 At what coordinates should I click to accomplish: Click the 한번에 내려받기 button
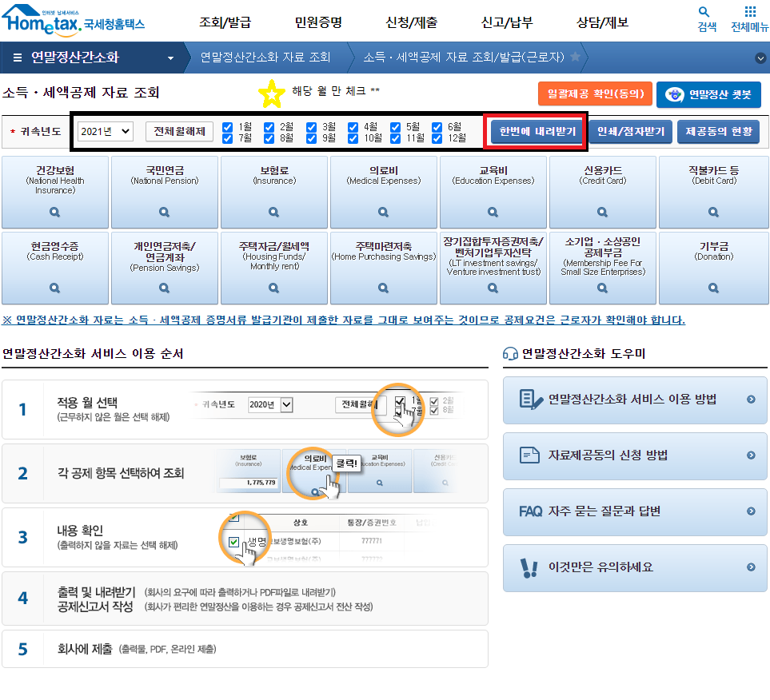click(x=537, y=131)
